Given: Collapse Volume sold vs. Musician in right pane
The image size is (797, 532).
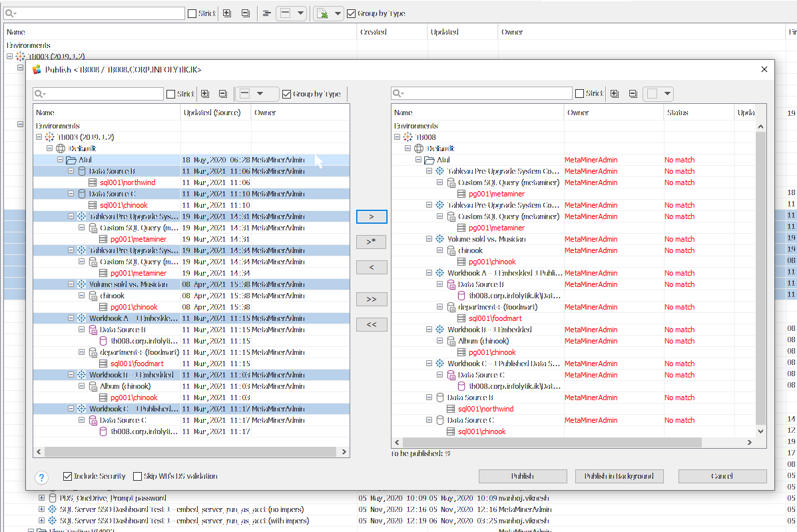Looking at the screenshot, I should click(429, 239).
